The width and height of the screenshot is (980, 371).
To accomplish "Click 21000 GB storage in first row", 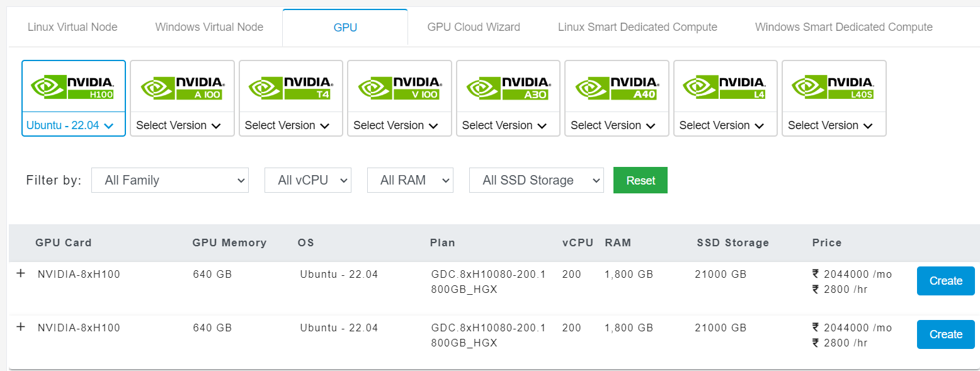I will pyautogui.click(x=721, y=275).
